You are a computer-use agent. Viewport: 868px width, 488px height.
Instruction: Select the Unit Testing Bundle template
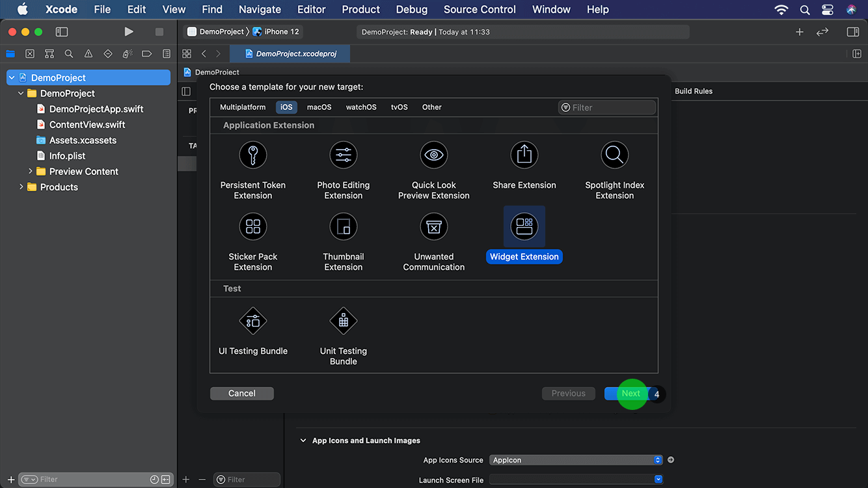click(x=344, y=336)
